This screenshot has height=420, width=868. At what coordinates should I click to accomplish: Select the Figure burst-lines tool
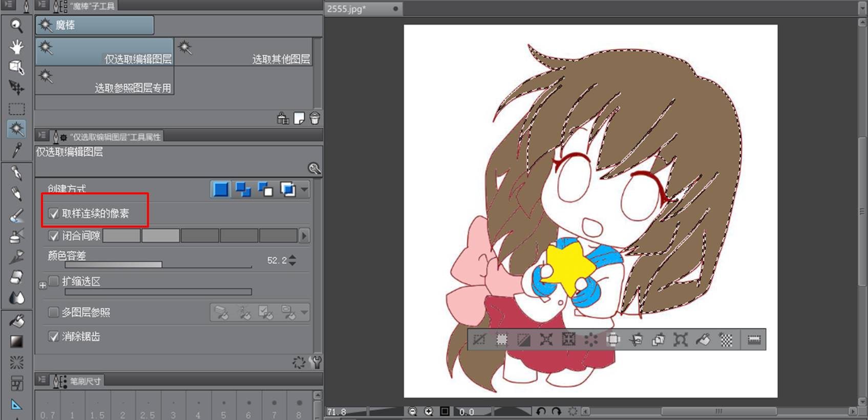(16, 363)
